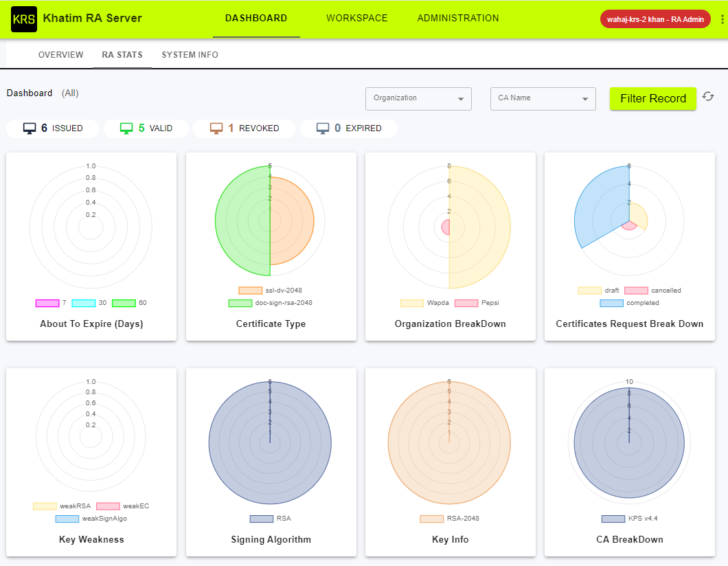Viewport: 728px width, 566px height.
Task: Click the Dashboard (All) heading
Action: [x=43, y=93]
